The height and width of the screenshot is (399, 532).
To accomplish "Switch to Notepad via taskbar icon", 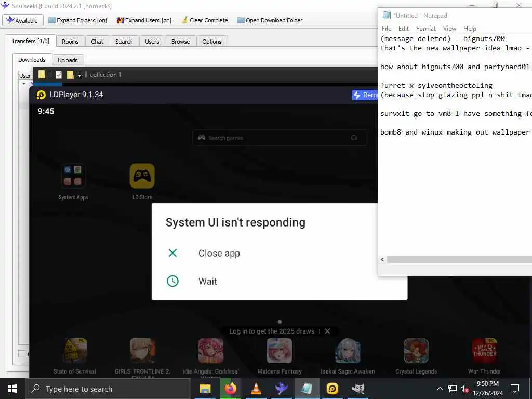I will pos(307,389).
